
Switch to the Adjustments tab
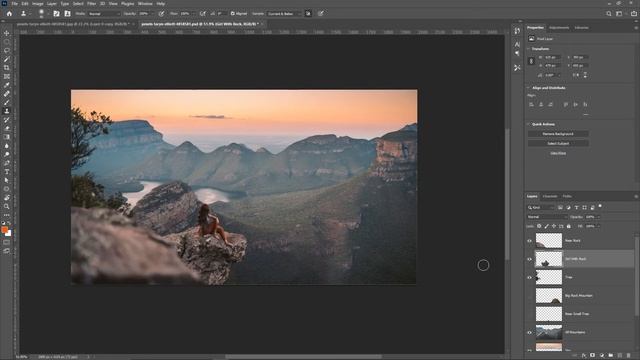559,28
